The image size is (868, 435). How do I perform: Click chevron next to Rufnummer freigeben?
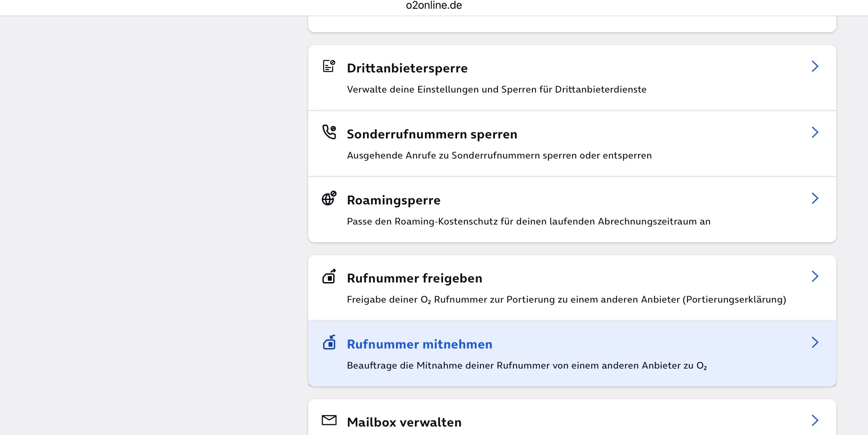point(814,276)
